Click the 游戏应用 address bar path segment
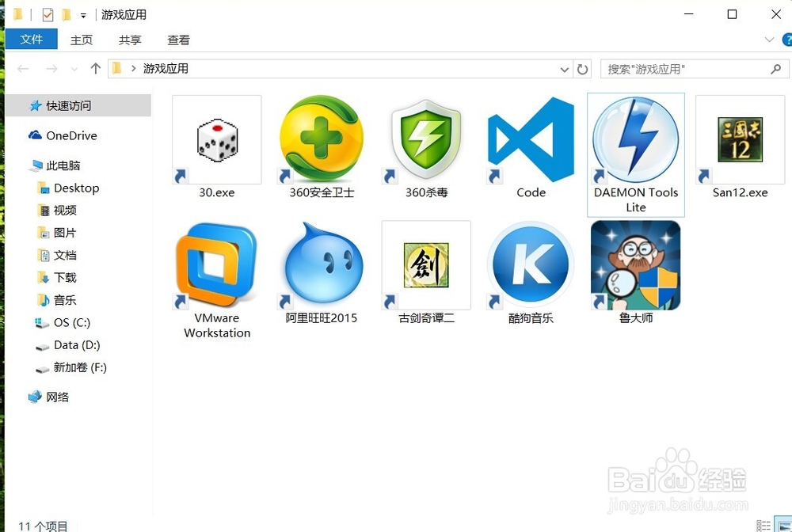Image resolution: width=792 pixels, height=532 pixels. [166, 69]
